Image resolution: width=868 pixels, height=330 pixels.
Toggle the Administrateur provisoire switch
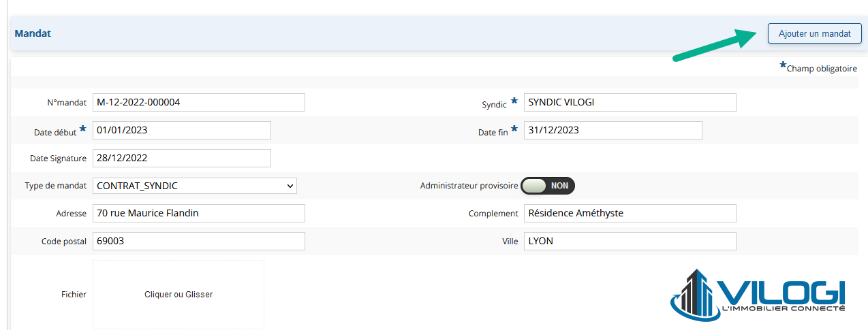point(548,185)
